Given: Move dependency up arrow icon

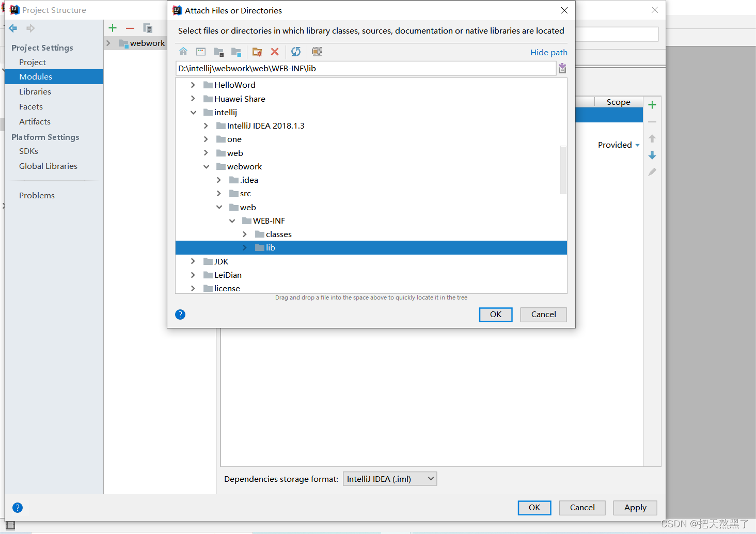Looking at the screenshot, I should click(x=652, y=138).
